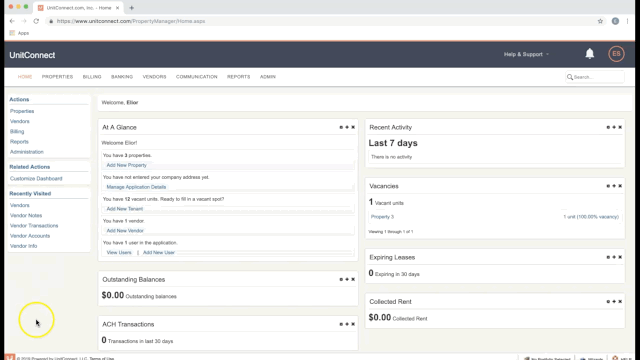The width and height of the screenshot is (640, 360).
Task: Expand the Help & Support dropdown
Action: tap(526, 54)
